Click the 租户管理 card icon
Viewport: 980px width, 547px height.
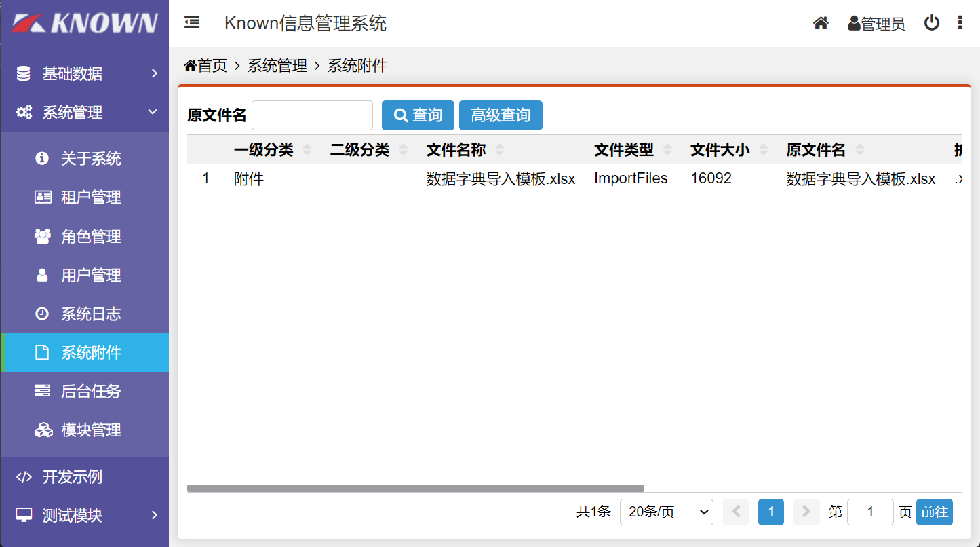(43, 197)
